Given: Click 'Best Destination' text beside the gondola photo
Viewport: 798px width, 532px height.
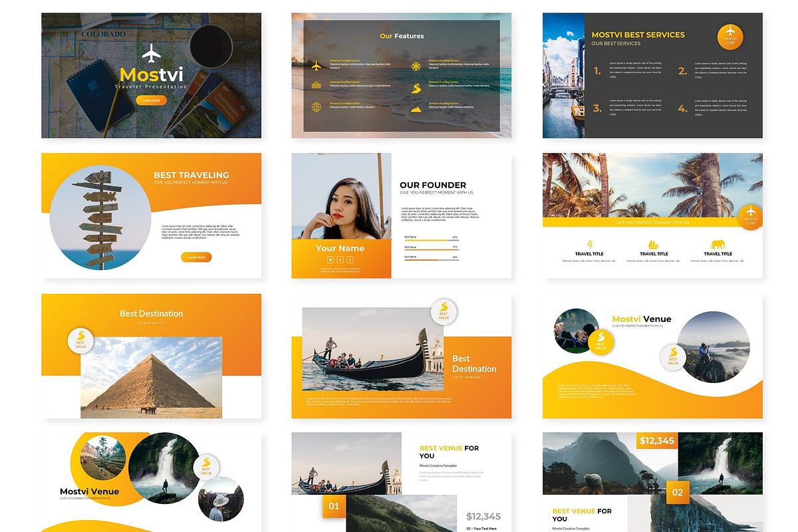Looking at the screenshot, I should point(474,364).
